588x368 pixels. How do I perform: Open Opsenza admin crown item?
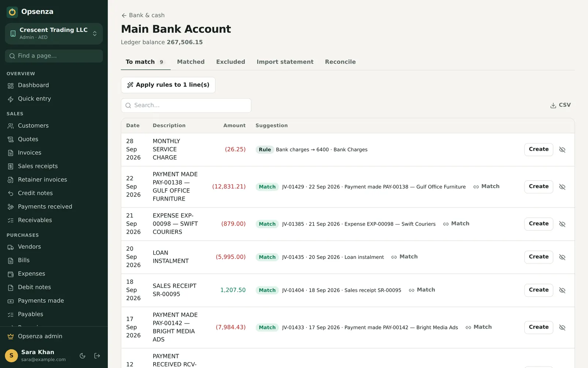point(54,336)
